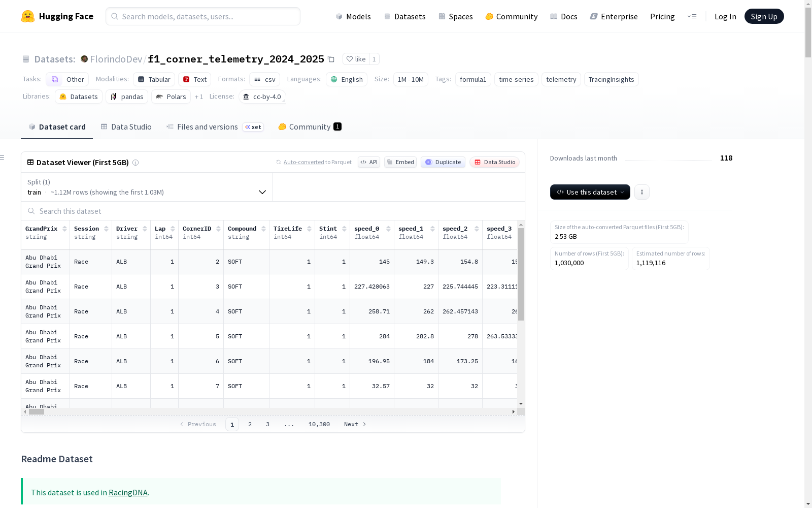Click the TracingInsights tag

[x=611, y=79]
